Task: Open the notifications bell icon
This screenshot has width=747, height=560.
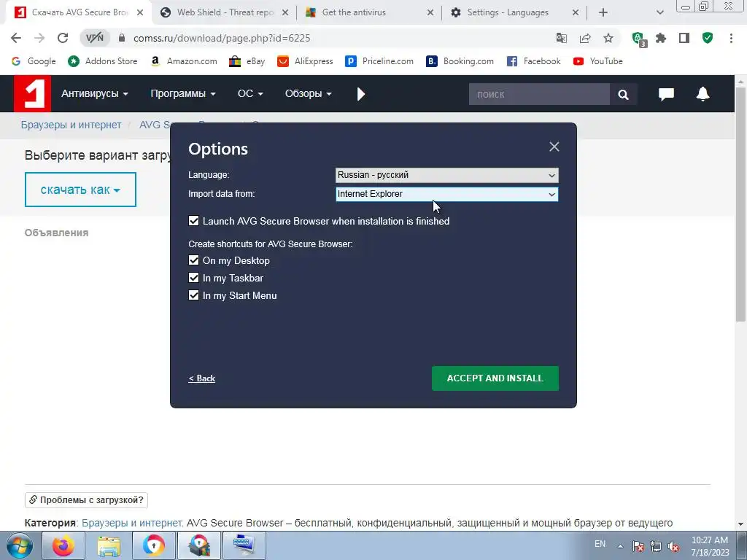Action: point(703,94)
